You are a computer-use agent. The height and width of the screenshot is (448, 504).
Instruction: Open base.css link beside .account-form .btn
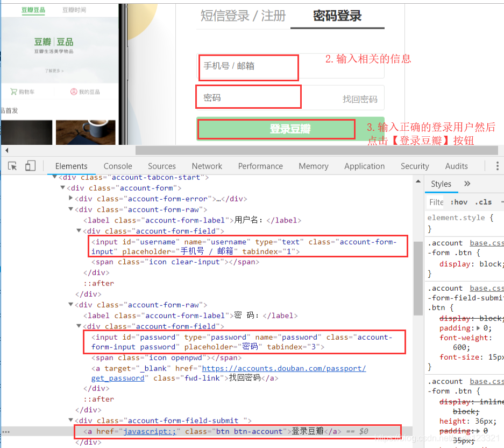(487, 243)
